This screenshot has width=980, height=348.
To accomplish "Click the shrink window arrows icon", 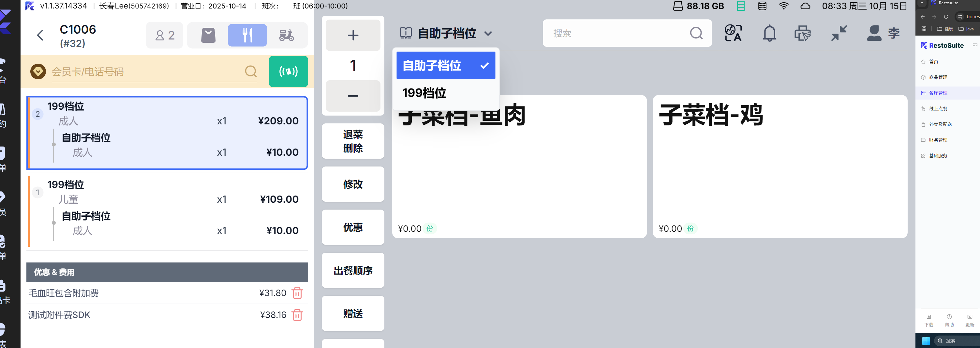I will click(x=839, y=34).
